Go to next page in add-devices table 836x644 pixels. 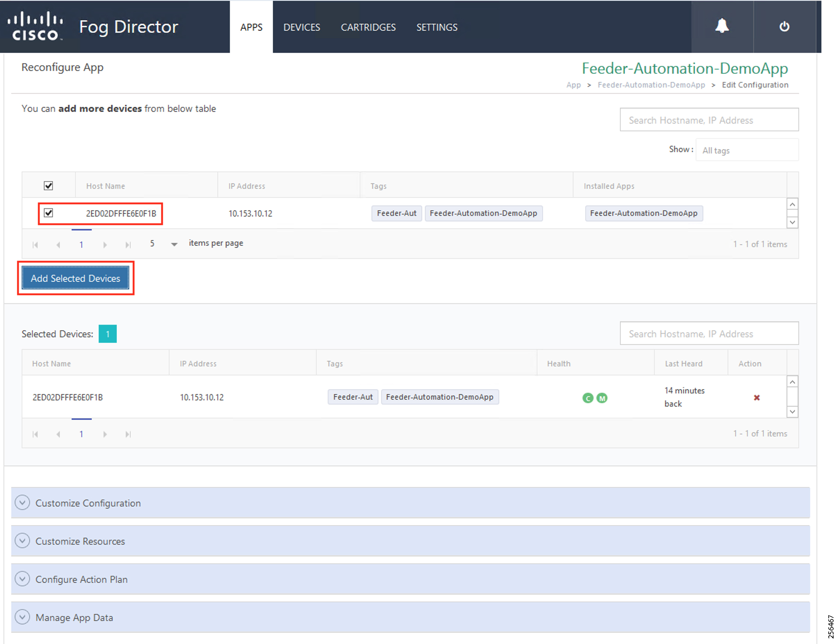[105, 245]
